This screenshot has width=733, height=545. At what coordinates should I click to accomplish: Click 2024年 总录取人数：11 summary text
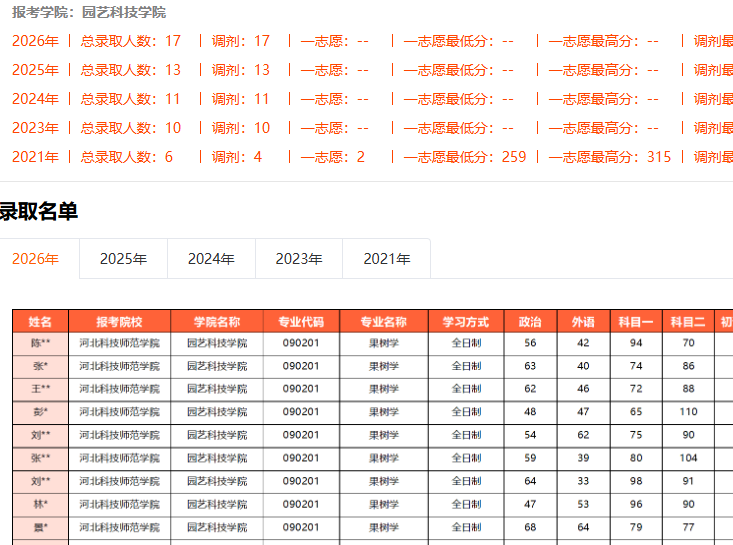[96, 99]
